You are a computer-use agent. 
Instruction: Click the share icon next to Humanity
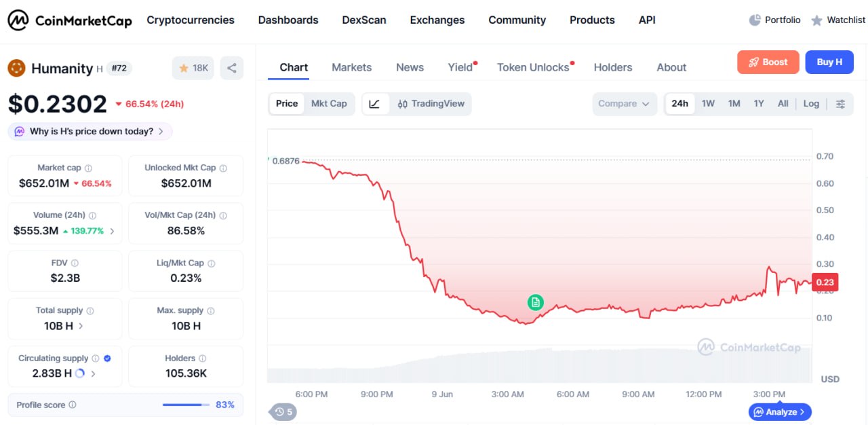(x=232, y=68)
